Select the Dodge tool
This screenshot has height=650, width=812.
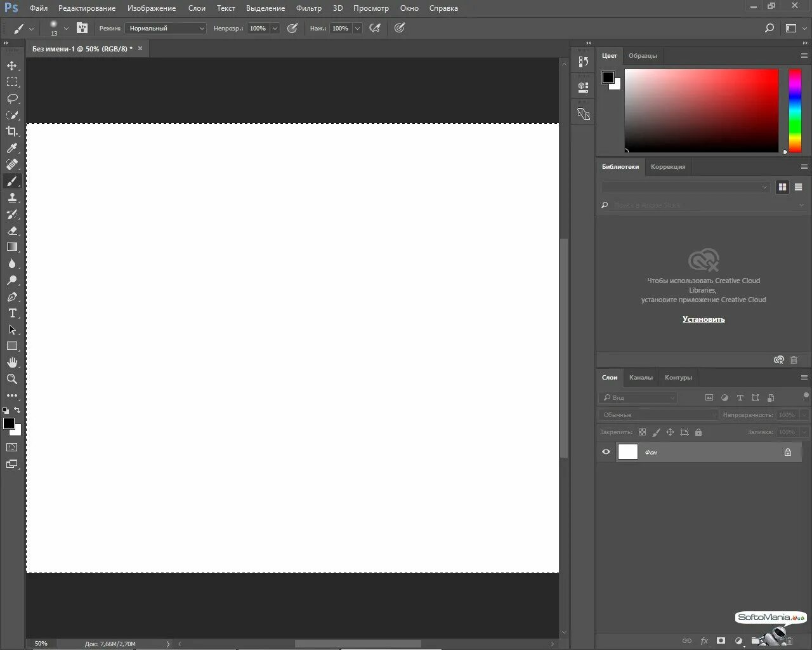12,280
